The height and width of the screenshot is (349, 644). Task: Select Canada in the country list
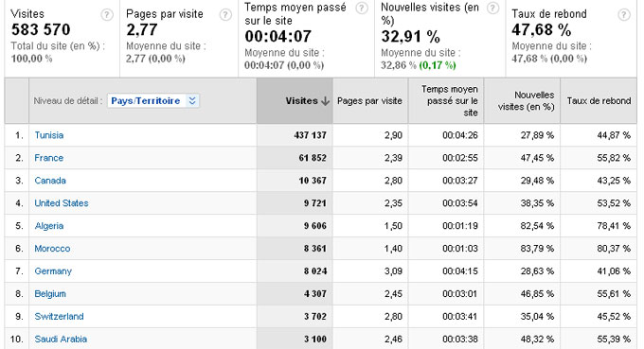point(50,181)
